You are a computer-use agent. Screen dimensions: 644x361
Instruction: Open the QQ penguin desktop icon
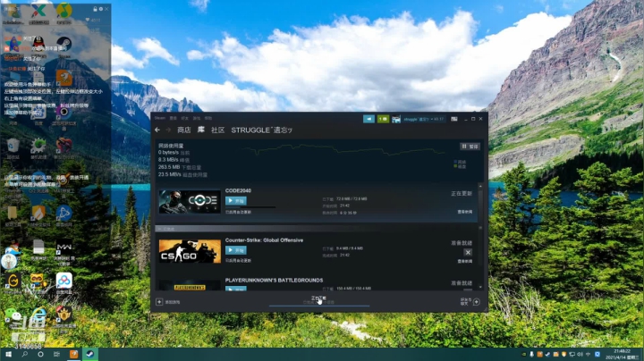[x=38, y=45]
